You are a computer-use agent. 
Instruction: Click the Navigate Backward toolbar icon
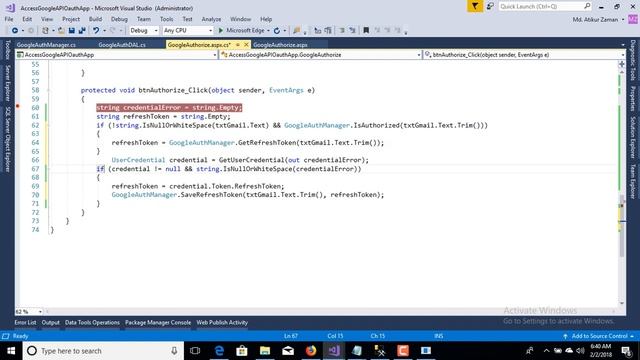[15, 31]
